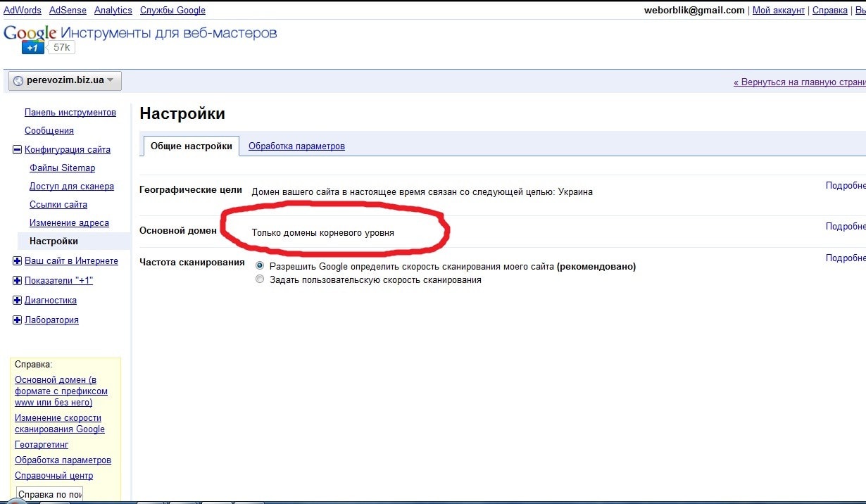Viewport: 866px width, 504px height.
Task: Click Диагностика sidebar link
Action: click(x=51, y=301)
